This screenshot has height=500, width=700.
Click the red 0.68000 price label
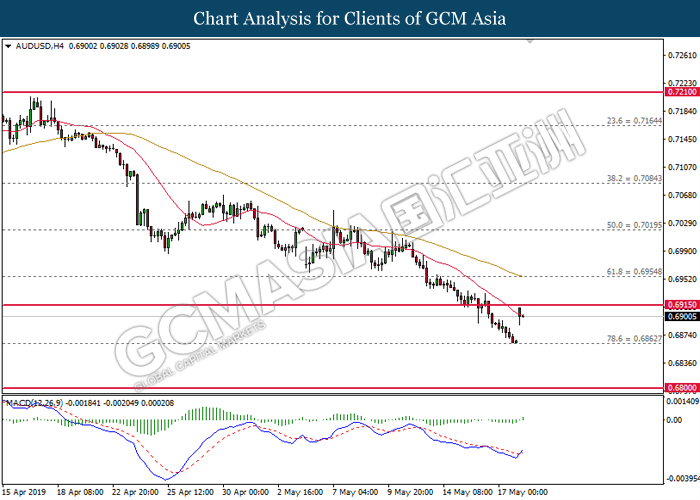pos(682,388)
